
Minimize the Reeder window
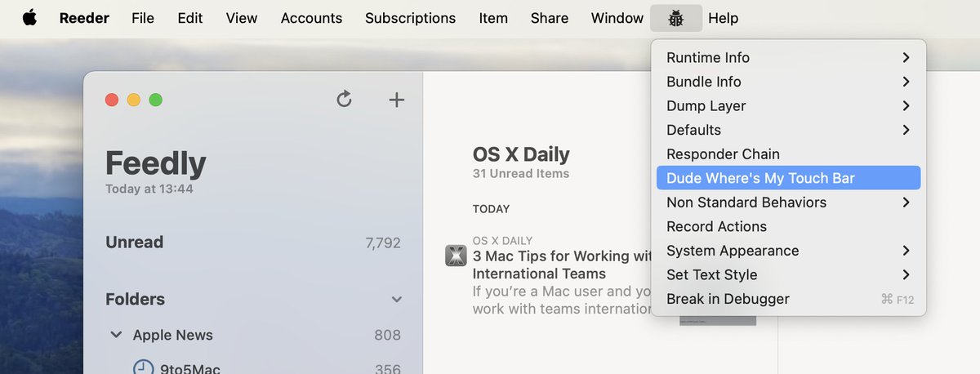tap(134, 100)
